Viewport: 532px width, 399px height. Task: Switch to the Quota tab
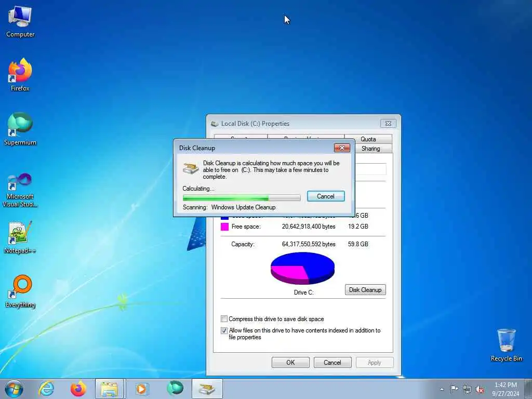point(368,139)
